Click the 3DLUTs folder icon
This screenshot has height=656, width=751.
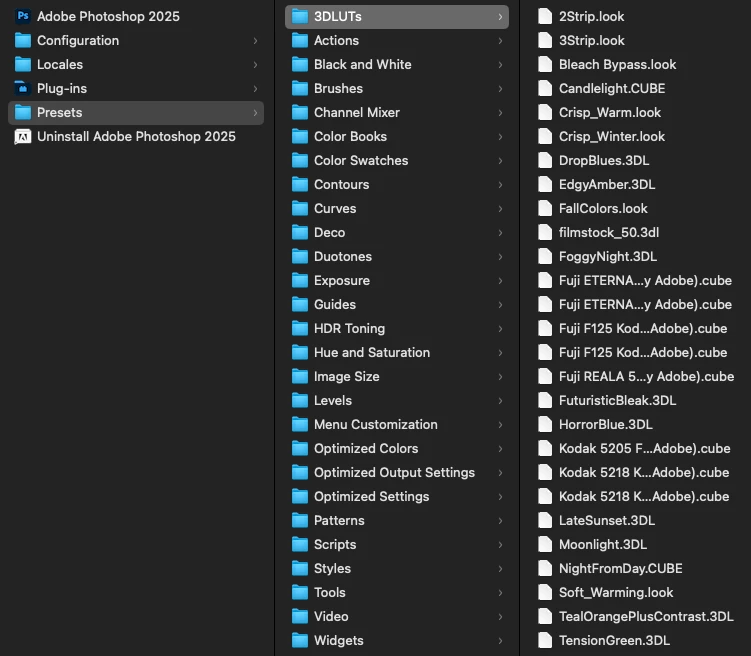click(x=300, y=17)
